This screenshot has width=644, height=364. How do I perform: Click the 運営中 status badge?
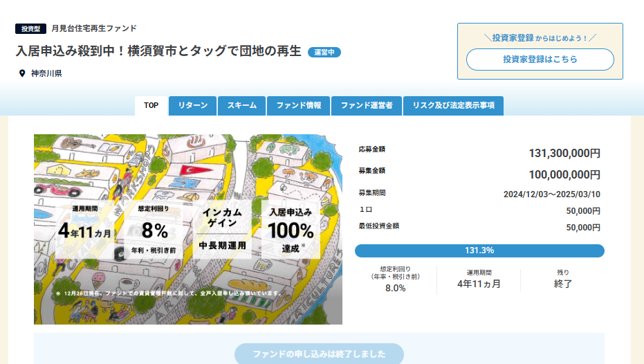(x=324, y=53)
